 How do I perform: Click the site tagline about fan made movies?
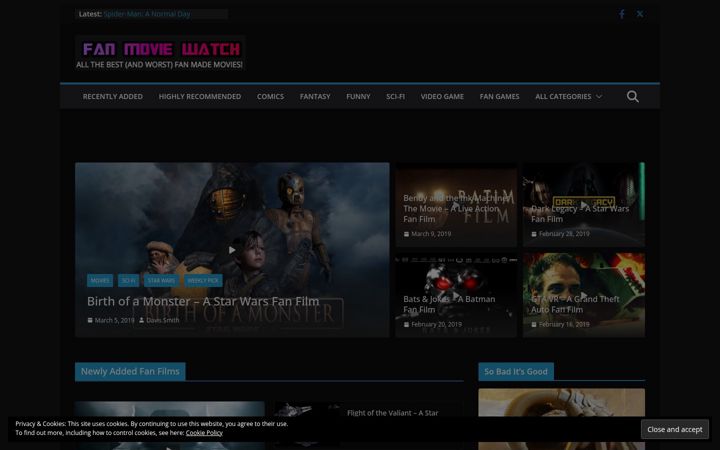[159, 65]
